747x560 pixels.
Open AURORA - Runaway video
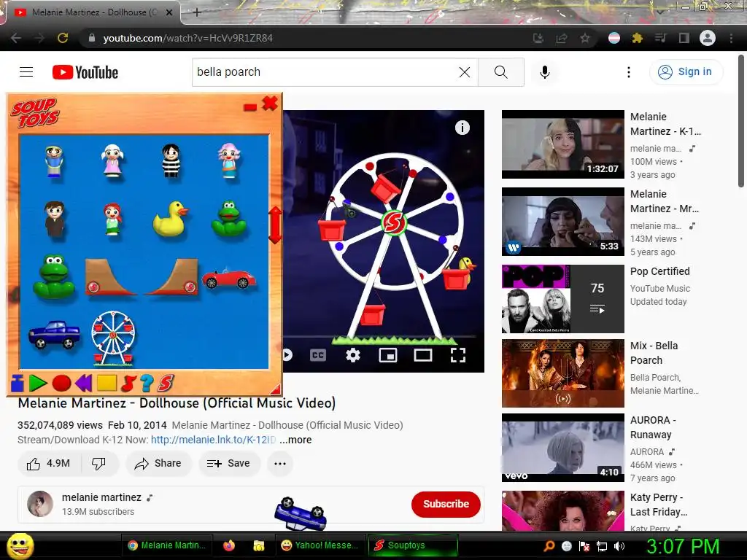[x=563, y=448]
